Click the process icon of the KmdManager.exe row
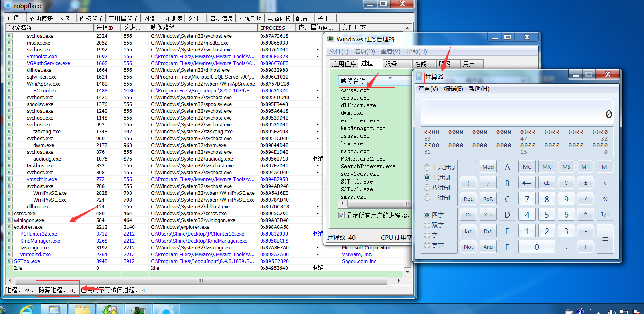 coord(10,241)
